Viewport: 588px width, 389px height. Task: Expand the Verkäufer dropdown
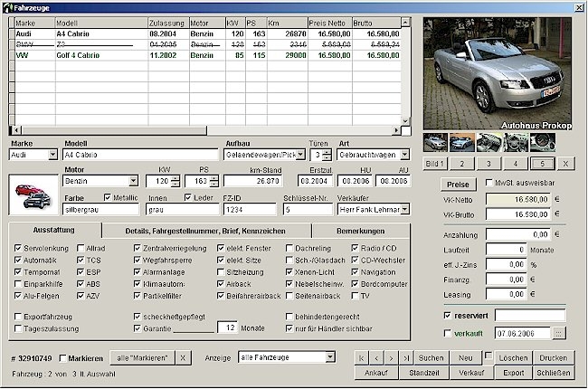coord(404,209)
